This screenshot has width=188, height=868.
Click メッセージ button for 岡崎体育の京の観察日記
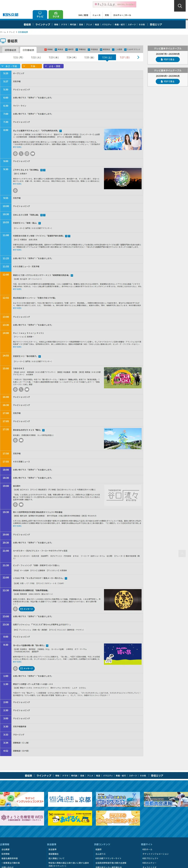tap(27, 609)
